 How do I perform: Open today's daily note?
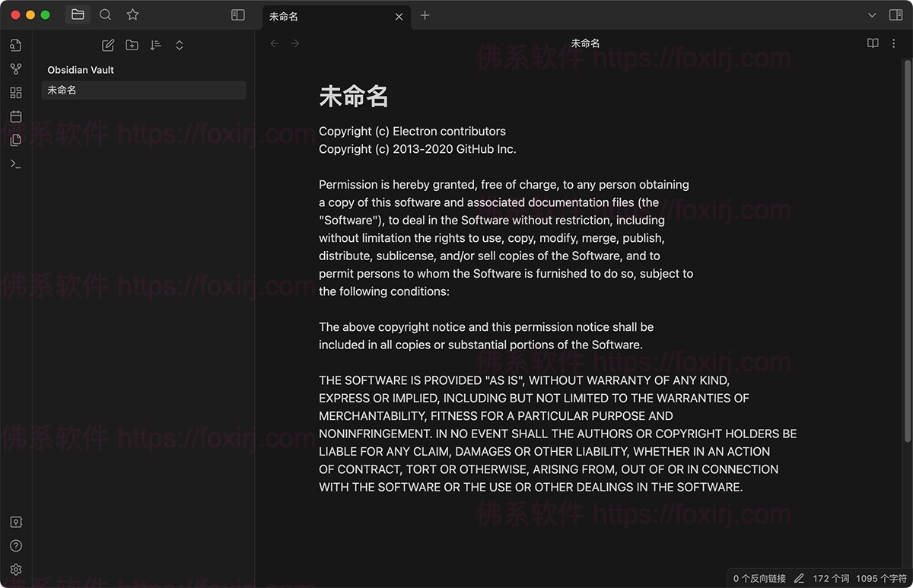point(15,116)
